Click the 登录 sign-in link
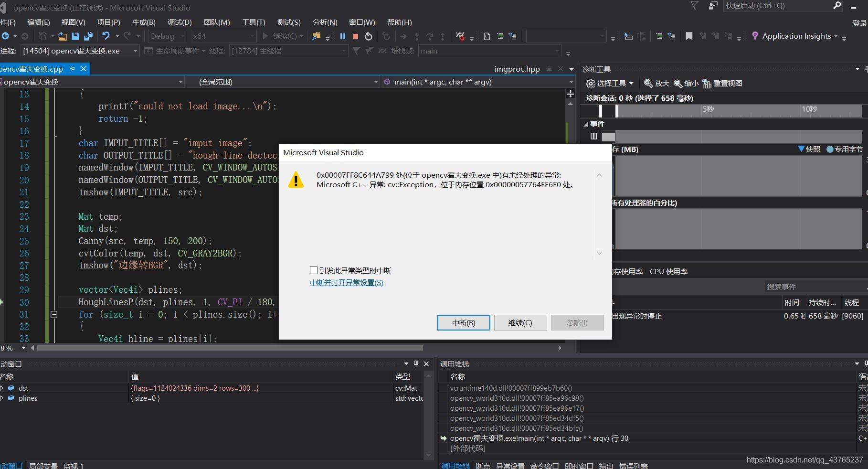This screenshot has width=868, height=469. [859, 22]
